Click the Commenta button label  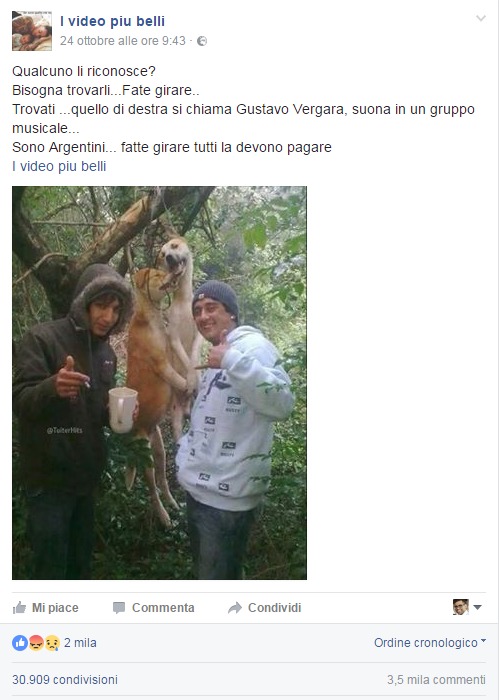click(x=163, y=608)
